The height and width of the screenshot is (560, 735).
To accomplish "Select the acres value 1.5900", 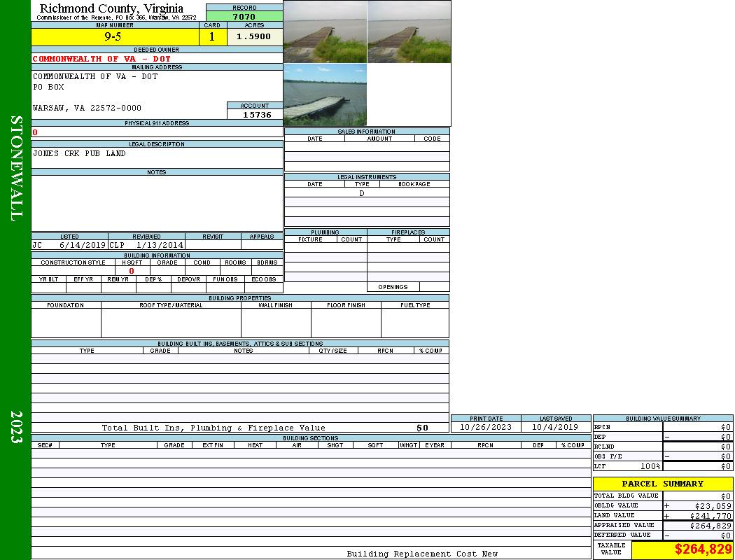I will [253, 36].
